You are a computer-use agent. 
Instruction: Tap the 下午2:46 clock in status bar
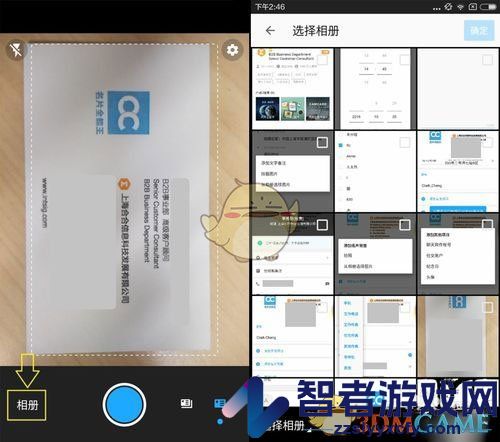270,7
